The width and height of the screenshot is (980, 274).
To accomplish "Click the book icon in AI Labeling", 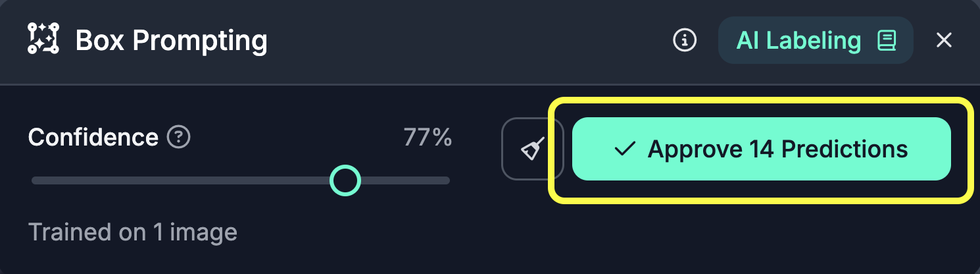I will click(887, 41).
